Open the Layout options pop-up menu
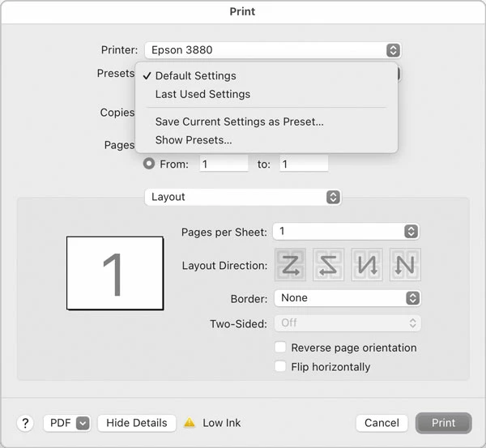The width and height of the screenshot is (486, 448). pos(243,197)
